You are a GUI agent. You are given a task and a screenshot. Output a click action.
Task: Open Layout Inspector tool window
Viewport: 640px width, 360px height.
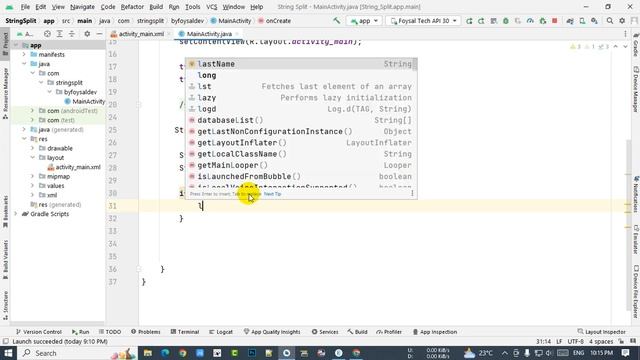click(601, 332)
